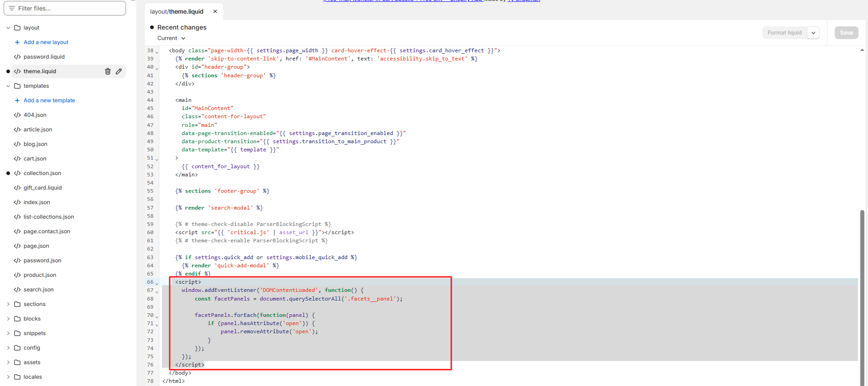Screen dimensions: 868x386
Task: Delete theme.liquid with the trash icon
Action: click(x=108, y=71)
